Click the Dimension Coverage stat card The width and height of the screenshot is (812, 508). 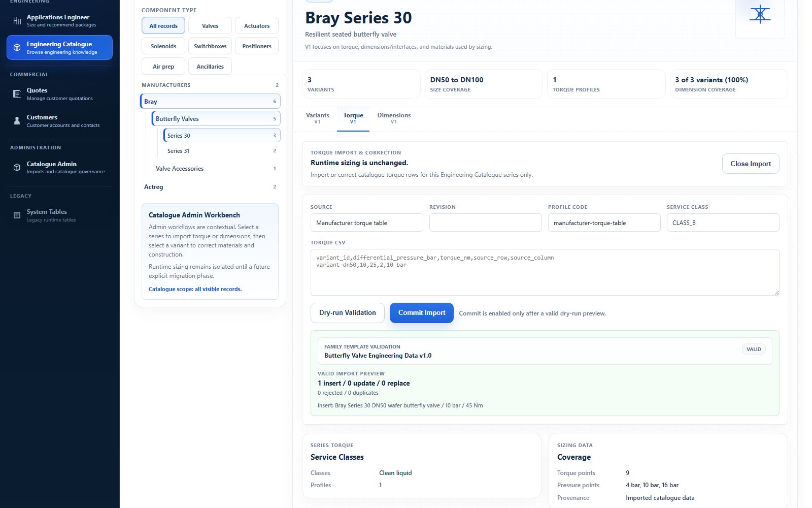click(729, 84)
